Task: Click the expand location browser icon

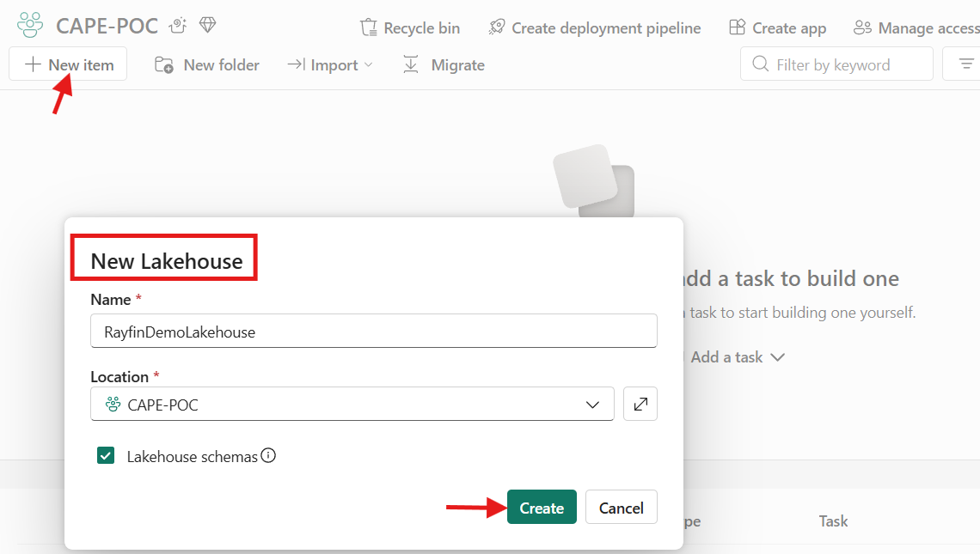Action: pyautogui.click(x=640, y=404)
